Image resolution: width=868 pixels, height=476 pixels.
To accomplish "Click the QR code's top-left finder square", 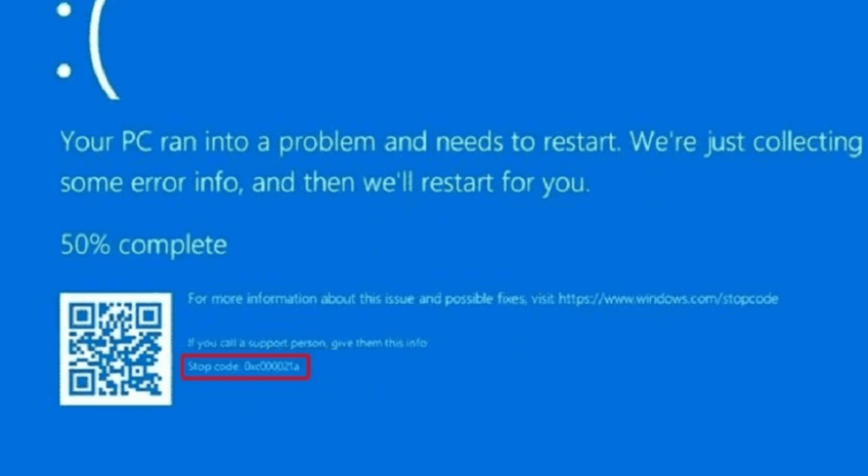I will [x=82, y=316].
